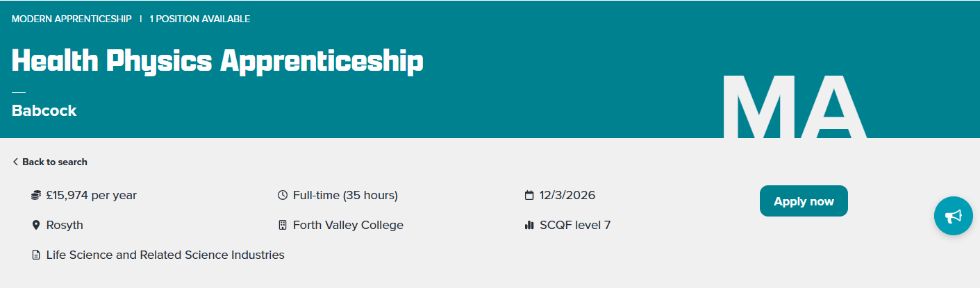Click the calendar icon beside the date

(529, 196)
